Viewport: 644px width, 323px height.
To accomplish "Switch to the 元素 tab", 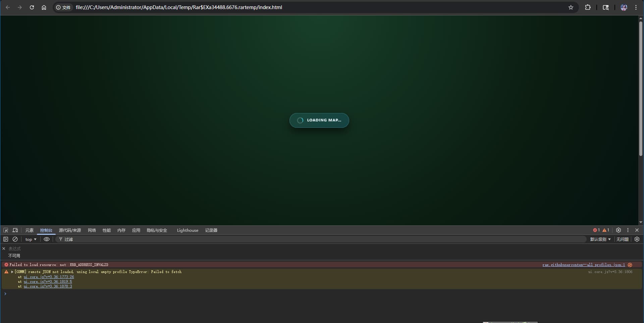I will tap(30, 230).
